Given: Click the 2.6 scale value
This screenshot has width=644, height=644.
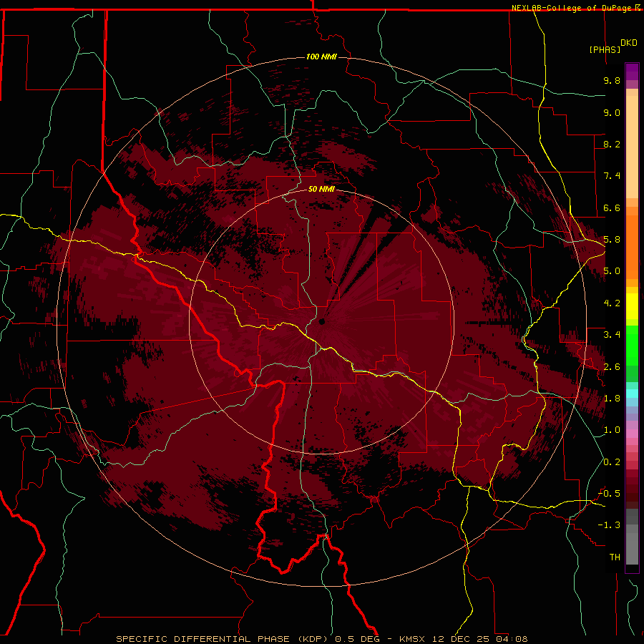Looking at the screenshot, I should coord(612,367).
